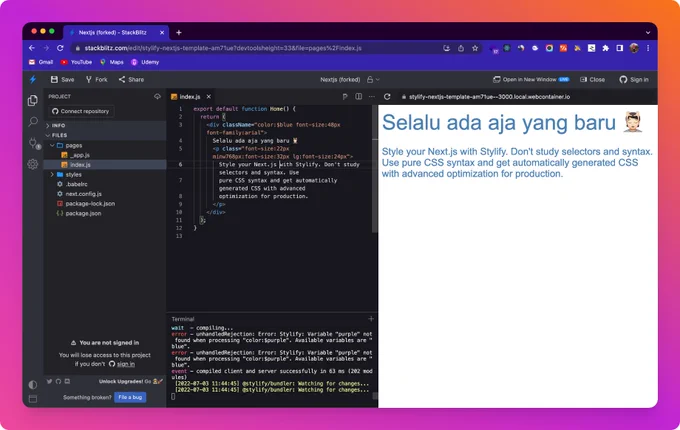The width and height of the screenshot is (680, 430).
Task: Reload the browser page
Action: click(60, 48)
